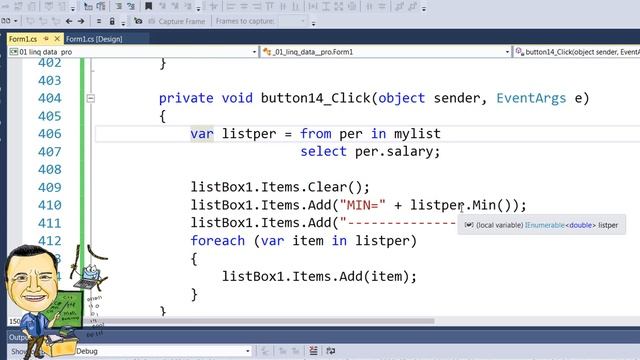Open the Form1.cs [Design] tab

94,39
